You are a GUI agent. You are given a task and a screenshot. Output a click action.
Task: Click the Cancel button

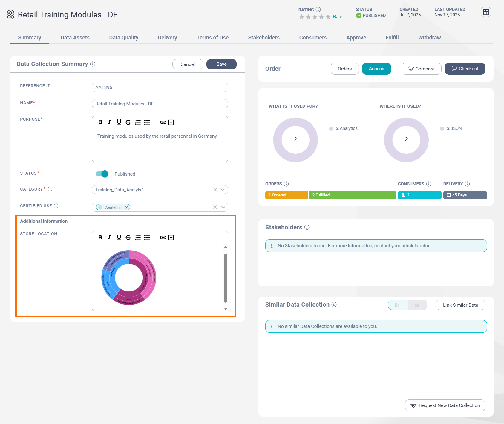[188, 64]
